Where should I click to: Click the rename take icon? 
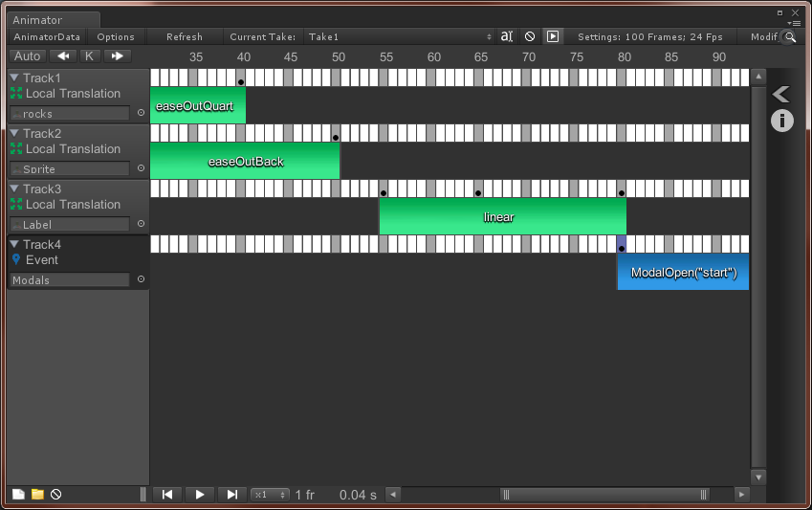(507, 36)
